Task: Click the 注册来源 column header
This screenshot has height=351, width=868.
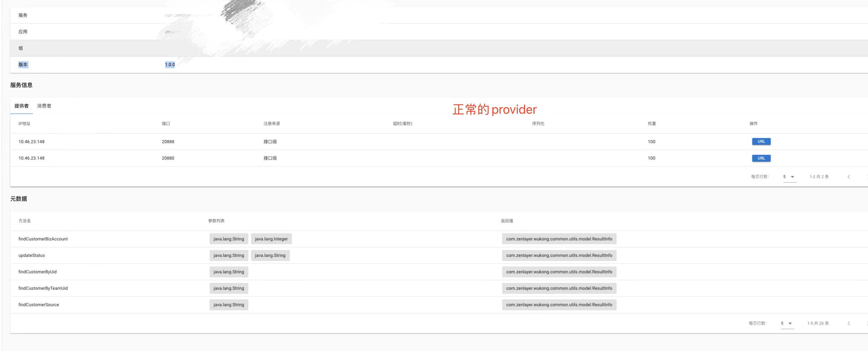Action: coord(272,124)
